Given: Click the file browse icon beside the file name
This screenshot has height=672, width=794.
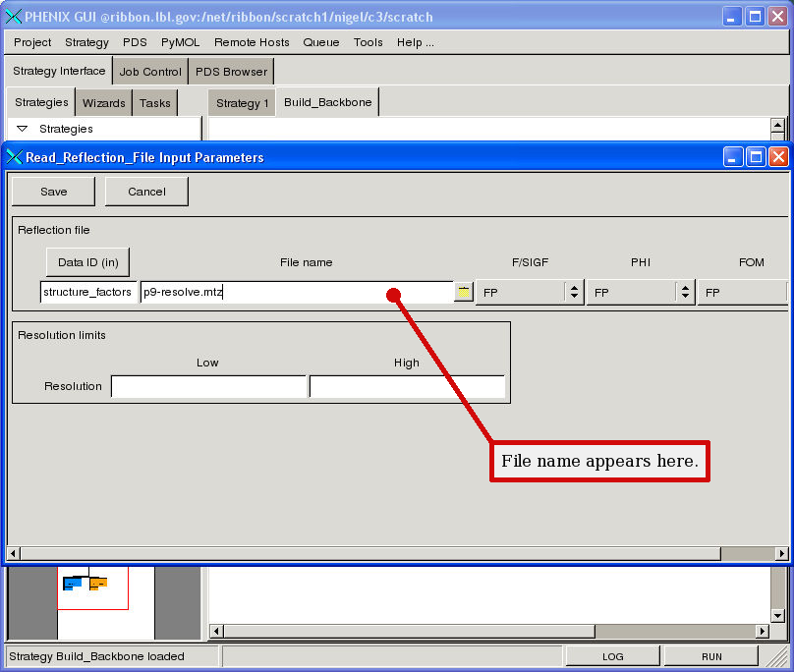Looking at the screenshot, I should 463,292.
